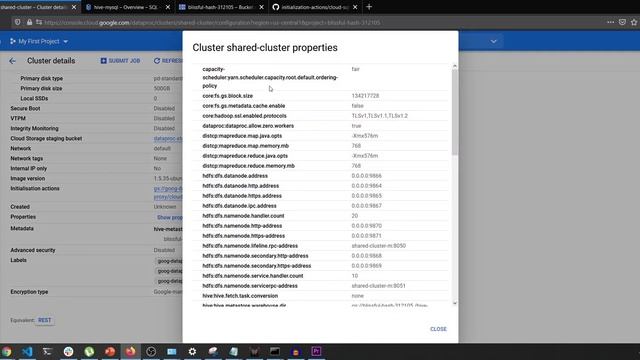Screen dimensions: 640x360
Task: Click the properties dialog scrollbar thumb
Action: (455, 112)
